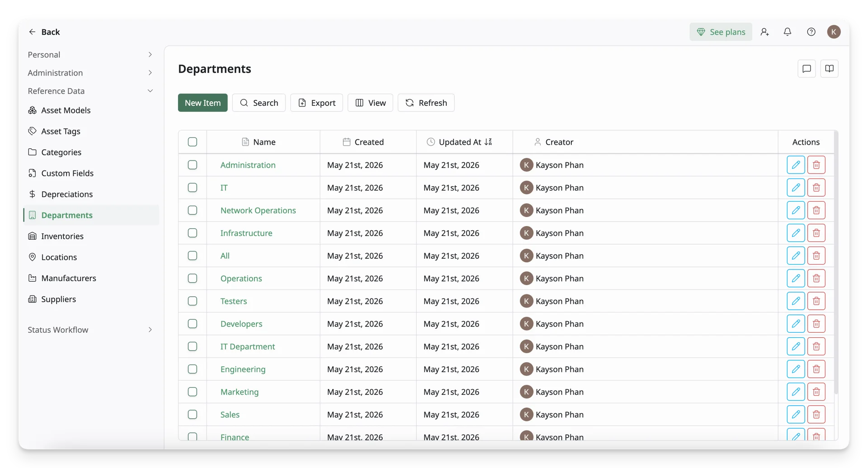Tick the select-all checkbox in header

[193, 142]
